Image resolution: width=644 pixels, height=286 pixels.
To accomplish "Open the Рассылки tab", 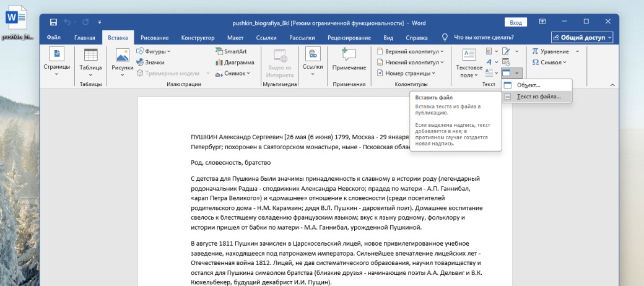I will coord(302,38).
